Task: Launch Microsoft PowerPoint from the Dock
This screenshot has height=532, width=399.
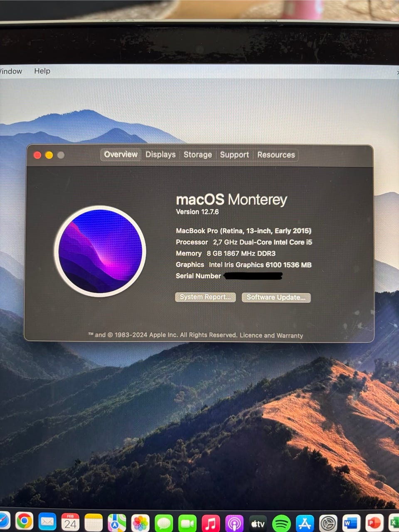Action: (374, 522)
